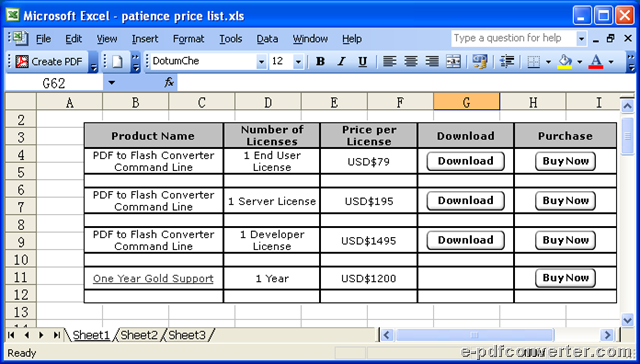Screen dimensions: 640x364
Task: Switch to the Sheet2 tab
Action: [139, 335]
